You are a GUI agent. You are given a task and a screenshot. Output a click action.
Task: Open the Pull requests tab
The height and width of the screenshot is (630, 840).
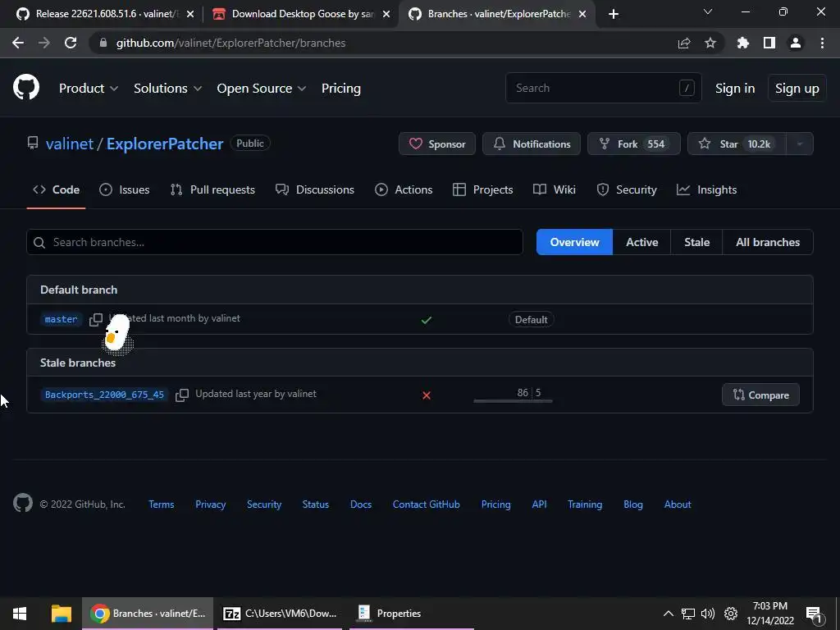click(x=212, y=189)
